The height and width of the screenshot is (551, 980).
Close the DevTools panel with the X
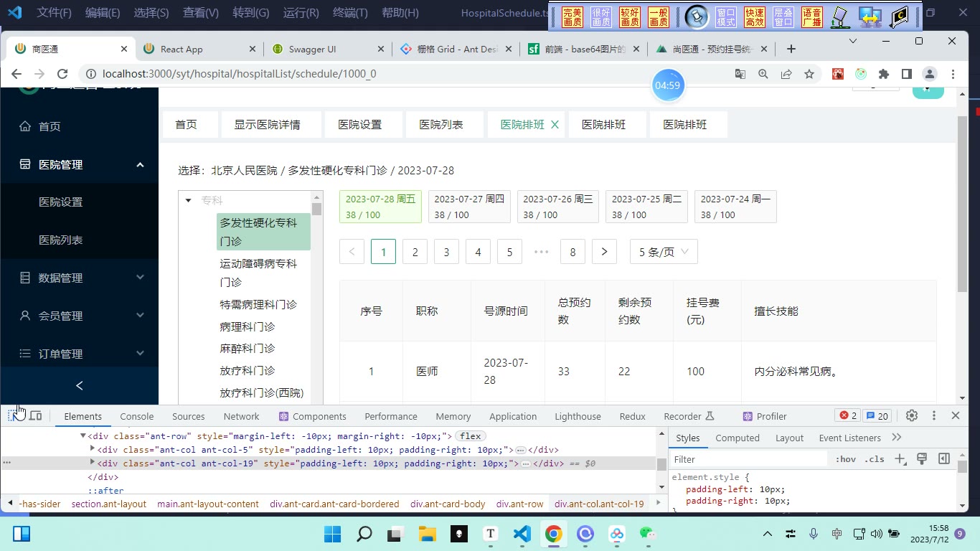(956, 415)
